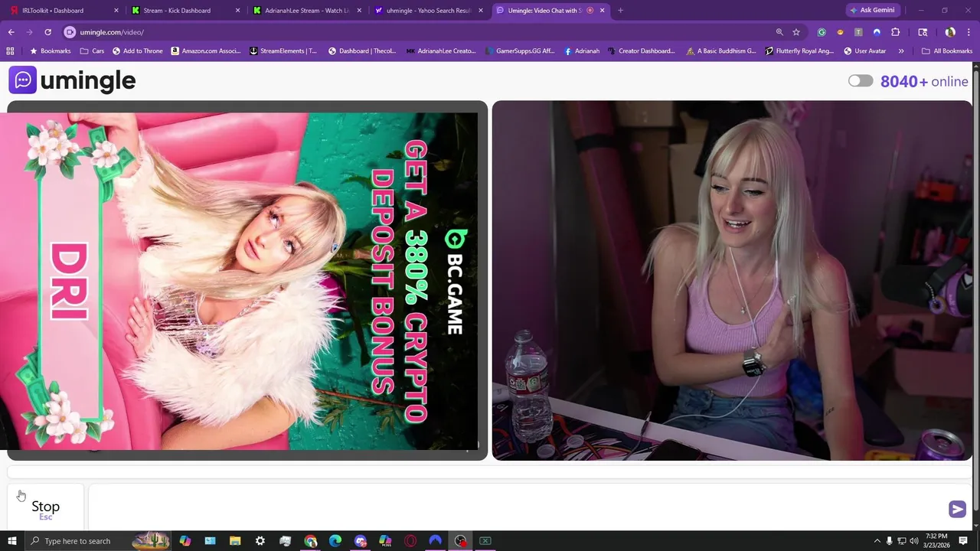Click the Open Search in Side Panel icon

click(923, 32)
